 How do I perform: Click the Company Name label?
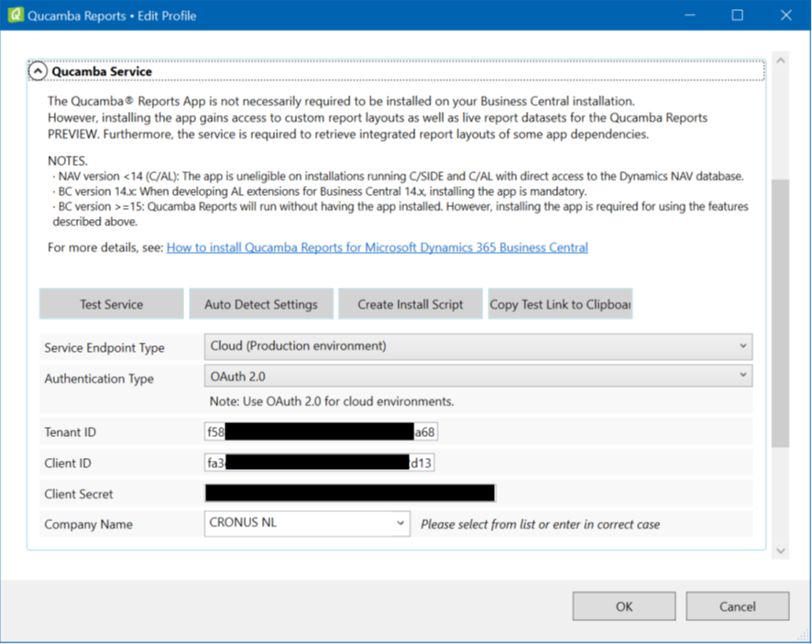[89, 524]
